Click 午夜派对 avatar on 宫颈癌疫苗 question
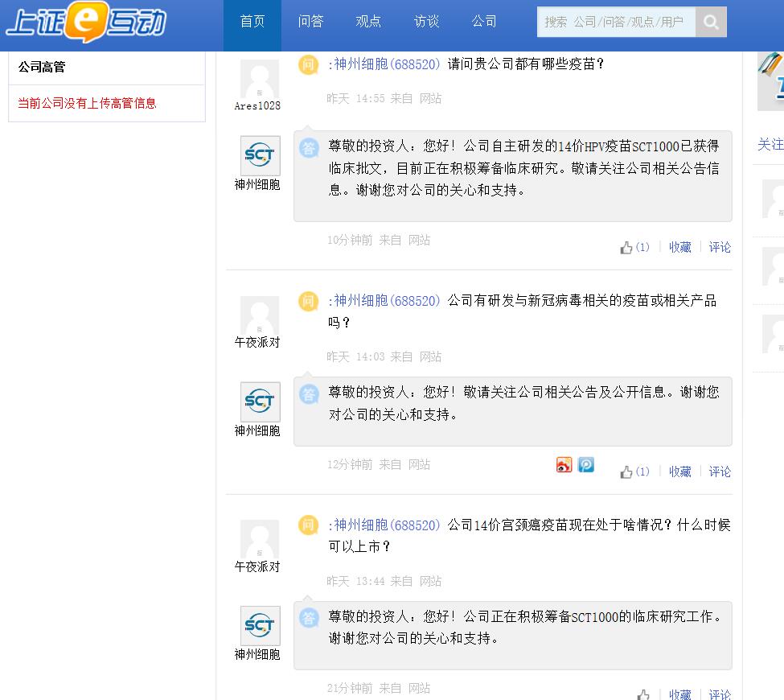 260,539
